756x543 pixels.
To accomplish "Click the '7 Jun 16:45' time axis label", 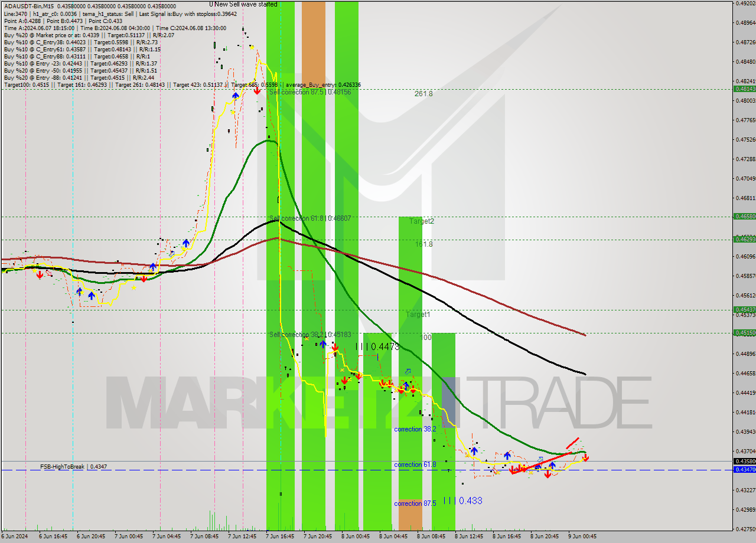I will click(280, 537).
